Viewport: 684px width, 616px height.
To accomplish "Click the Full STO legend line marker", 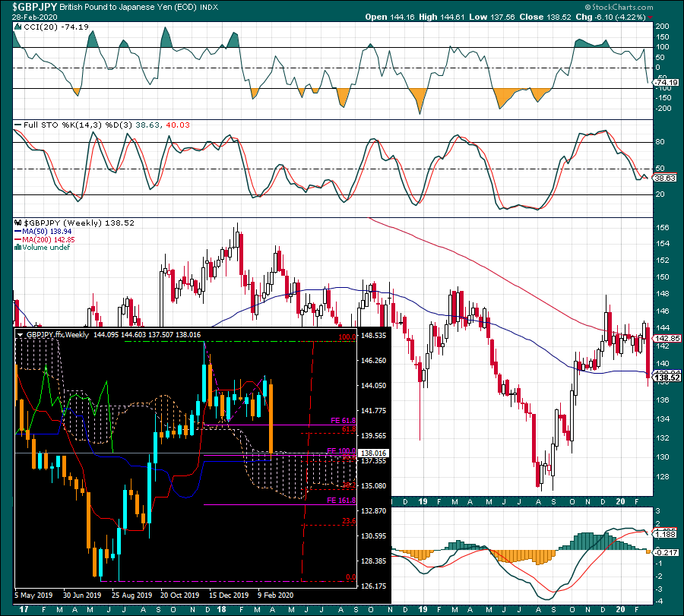I will pos(18,125).
